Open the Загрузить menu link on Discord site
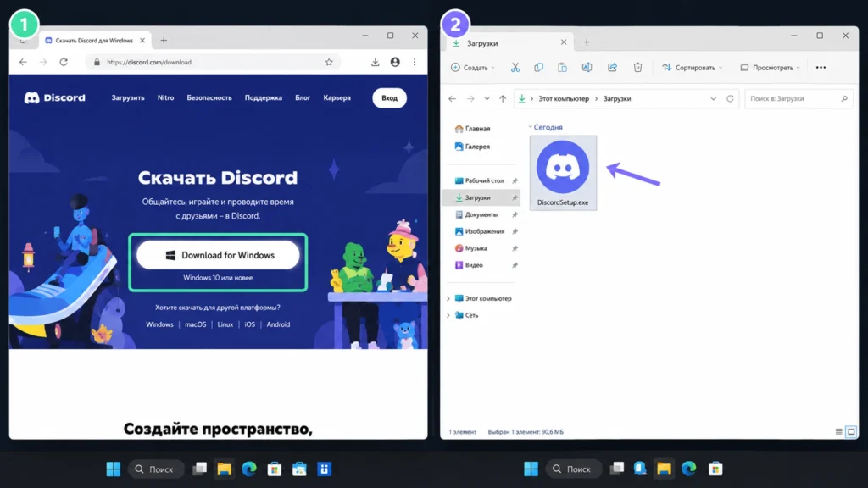 click(x=128, y=98)
